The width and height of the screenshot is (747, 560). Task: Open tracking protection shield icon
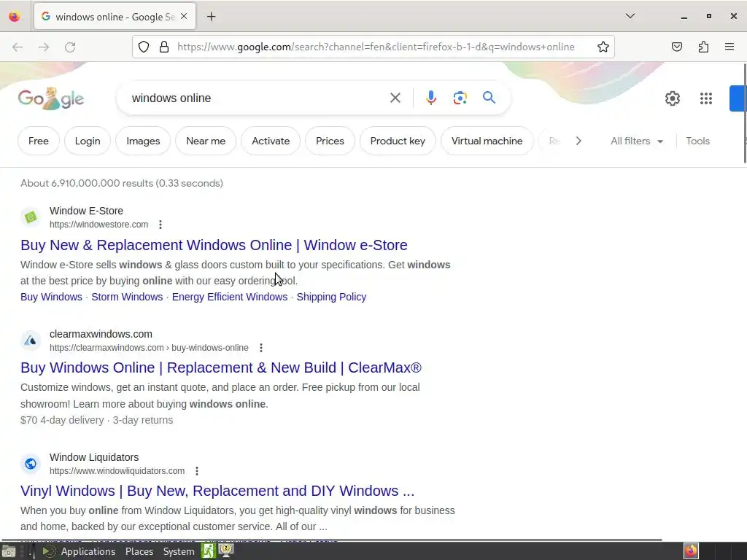(x=144, y=47)
